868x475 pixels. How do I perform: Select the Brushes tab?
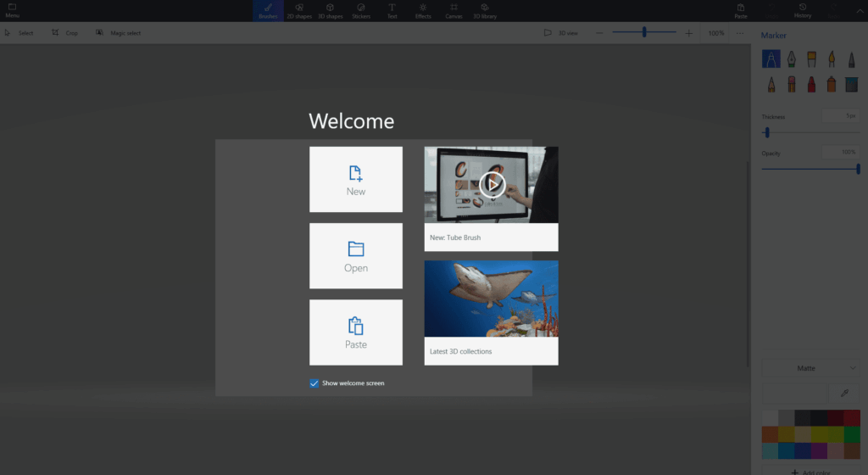[x=268, y=10]
